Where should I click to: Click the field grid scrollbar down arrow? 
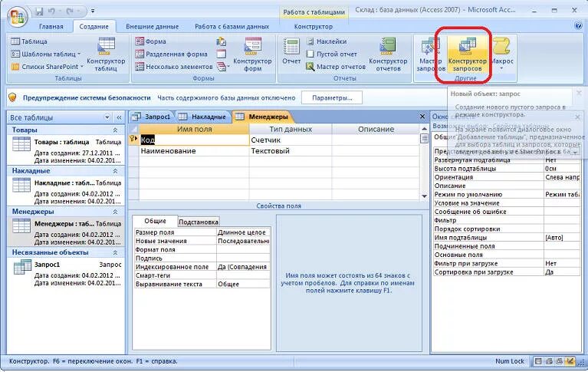point(424,196)
